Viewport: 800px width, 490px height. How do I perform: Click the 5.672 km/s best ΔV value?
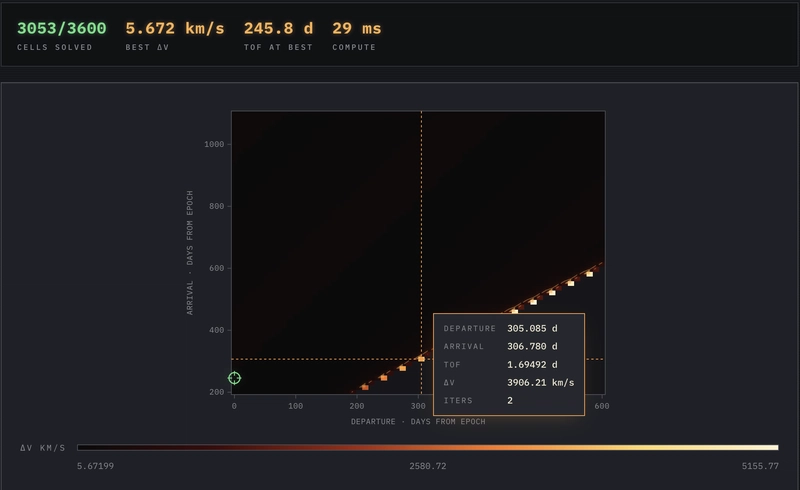(x=175, y=29)
